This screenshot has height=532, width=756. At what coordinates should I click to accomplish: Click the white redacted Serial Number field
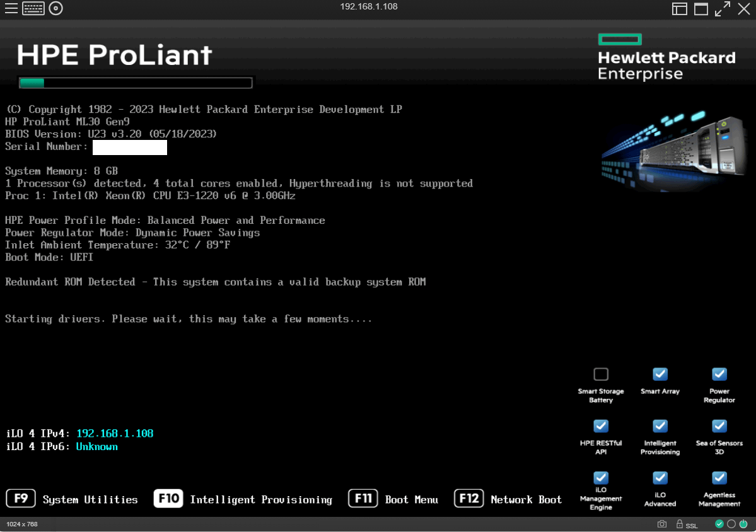tap(130, 147)
